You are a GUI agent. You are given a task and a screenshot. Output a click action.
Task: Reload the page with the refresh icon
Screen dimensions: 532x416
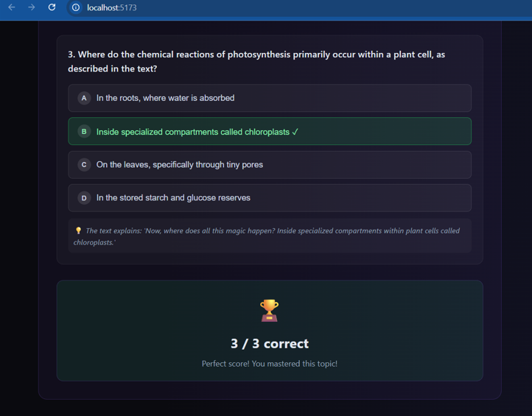(52, 7)
